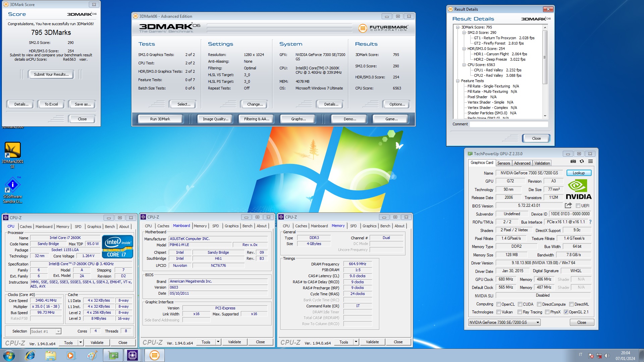Collapse the HDR/SM3.0 Score: 254 tree node
This screenshot has height=362, width=644.
tap(464, 49)
